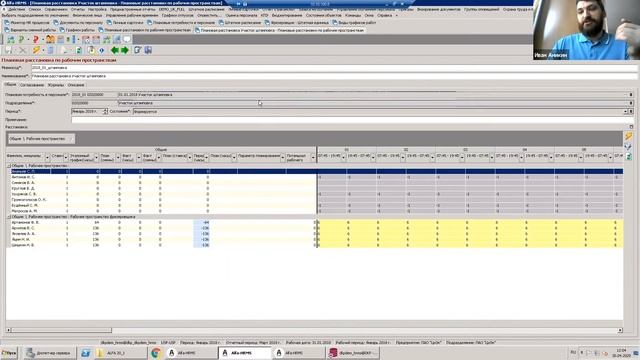Click the green right arrow toolbar icon
Screen dimensions: 640x360
tap(125, 50)
